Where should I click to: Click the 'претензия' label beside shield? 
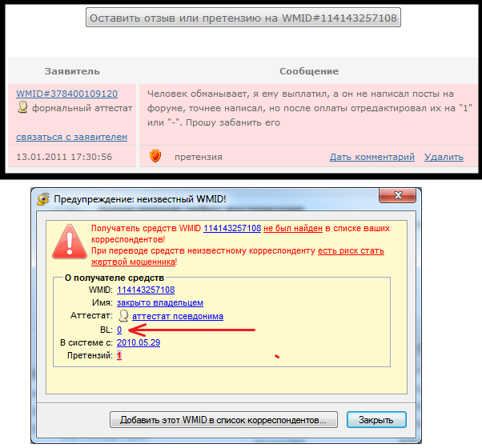[199, 157]
